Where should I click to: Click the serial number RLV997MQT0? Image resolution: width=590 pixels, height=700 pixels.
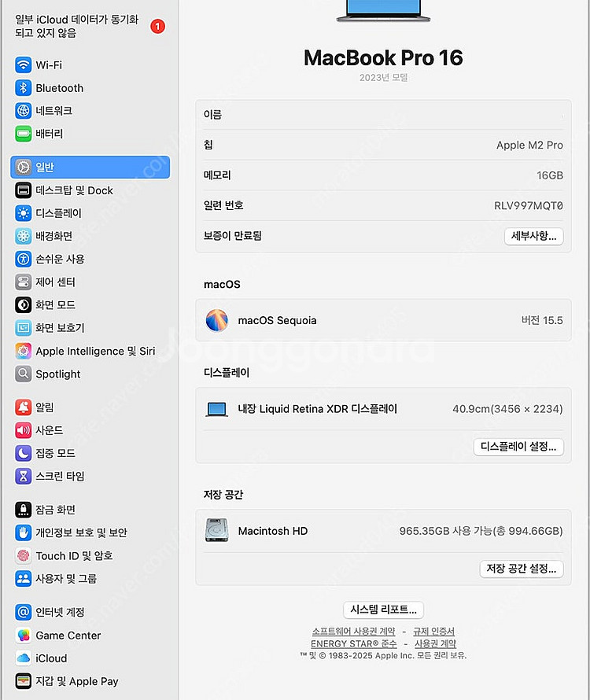point(529,206)
